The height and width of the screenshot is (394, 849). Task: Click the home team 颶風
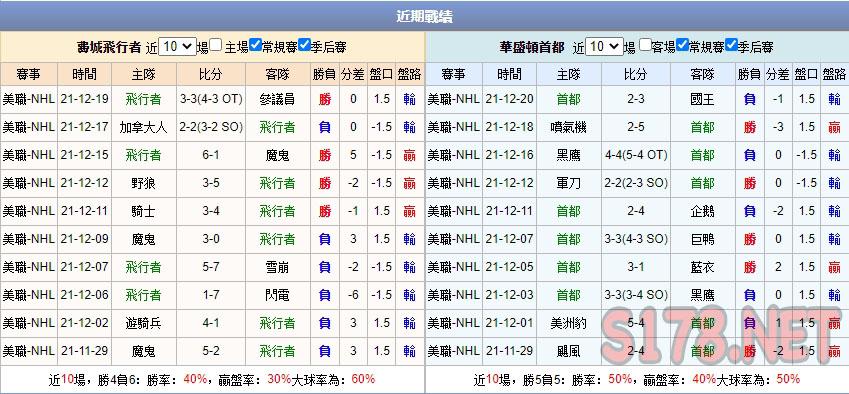pos(569,351)
